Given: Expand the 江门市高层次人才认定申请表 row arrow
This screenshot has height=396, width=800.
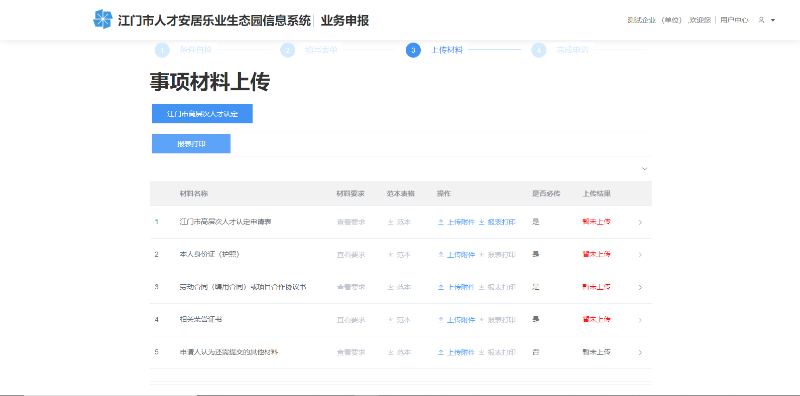Looking at the screenshot, I should coord(640,222).
